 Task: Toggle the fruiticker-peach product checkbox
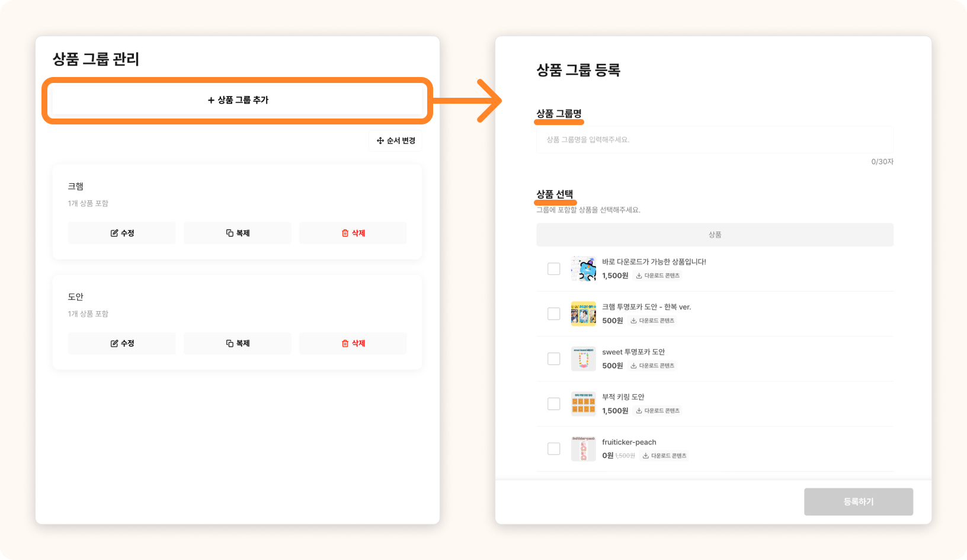553,449
